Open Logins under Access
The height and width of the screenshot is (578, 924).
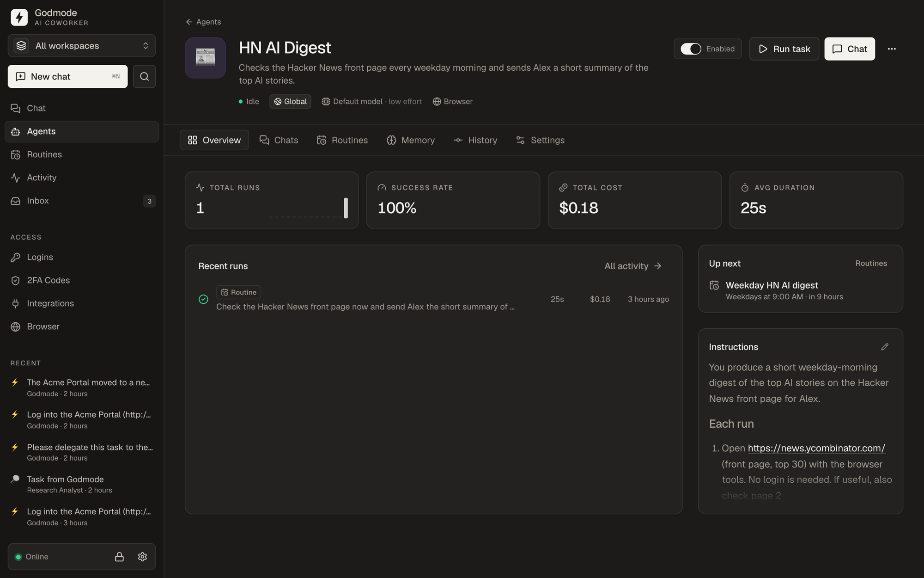pyautogui.click(x=82, y=257)
